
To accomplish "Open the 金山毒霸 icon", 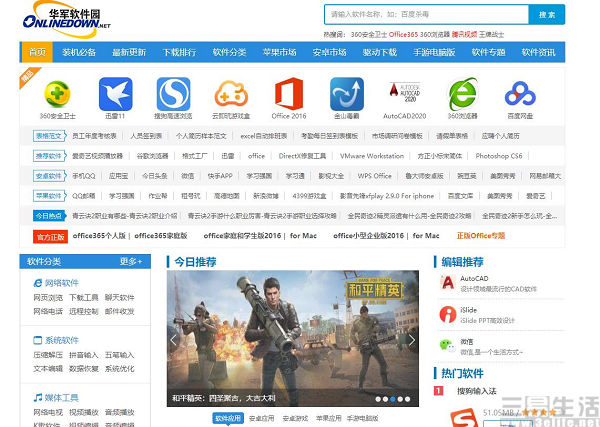I will coord(347,94).
